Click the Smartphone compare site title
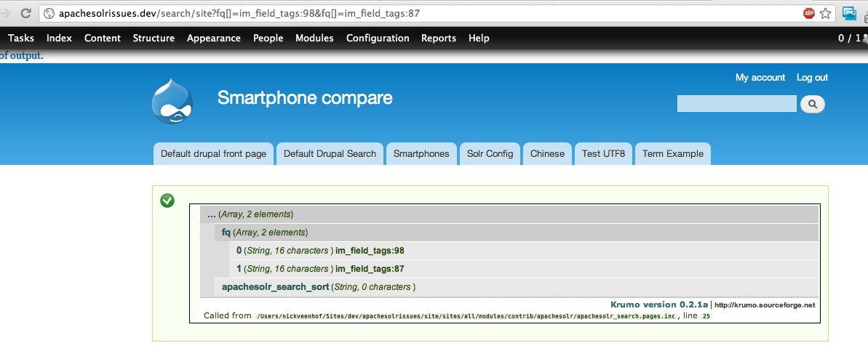868x359 pixels. pos(305,98)
